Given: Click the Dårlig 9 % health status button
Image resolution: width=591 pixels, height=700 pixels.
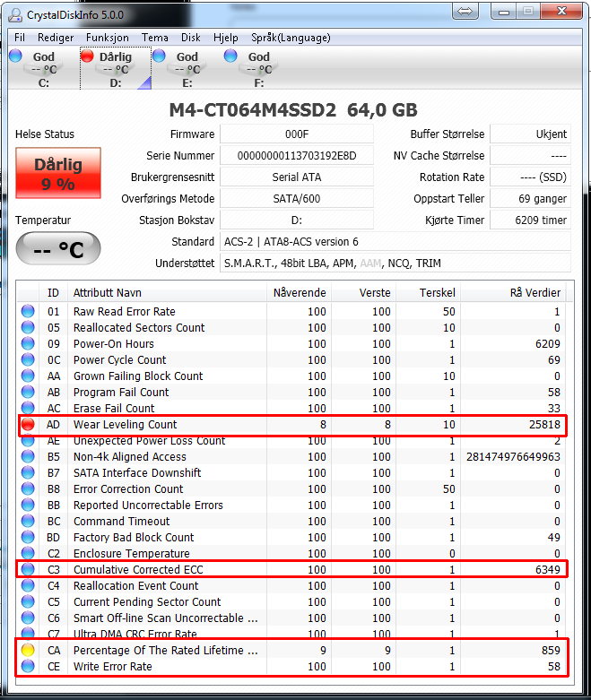Looking at the screenshot, I should tap(58, 173).
